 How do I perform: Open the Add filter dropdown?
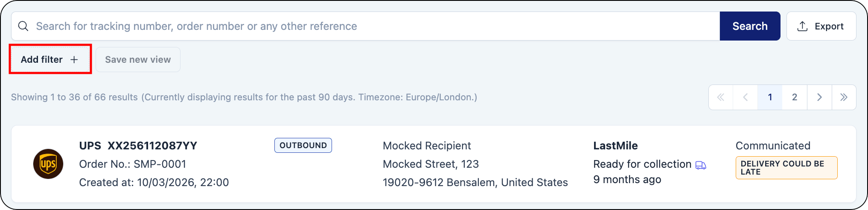click(50, 60)
